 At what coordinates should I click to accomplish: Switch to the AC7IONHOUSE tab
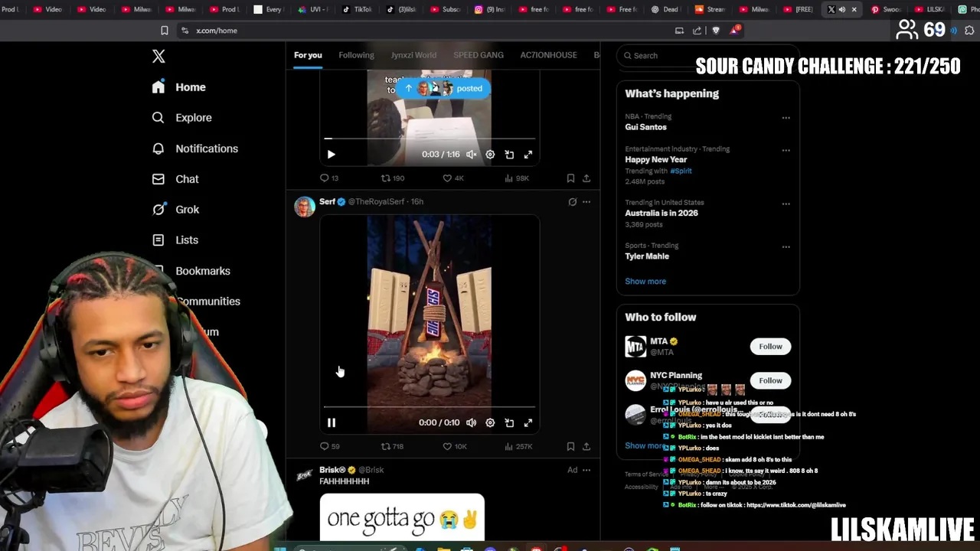point(548,55)
